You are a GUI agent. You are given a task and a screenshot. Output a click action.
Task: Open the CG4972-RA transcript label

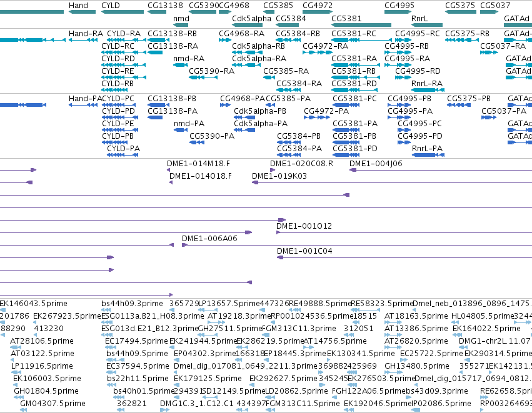(x=325, y=46)
